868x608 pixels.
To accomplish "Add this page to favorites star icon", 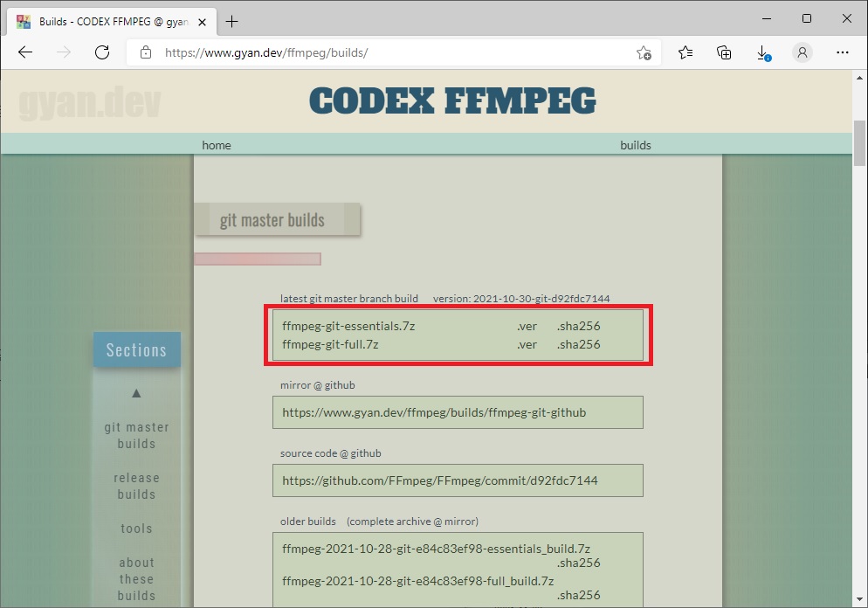I will [x=644, y=52].
